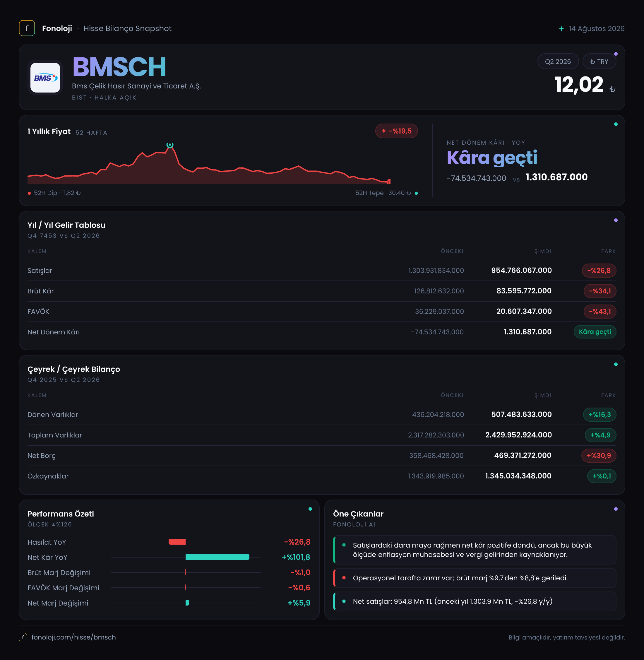The image size is (644, 660).
Task: Click the FAVÖK -%43,1 change badge
Action: 600,312
